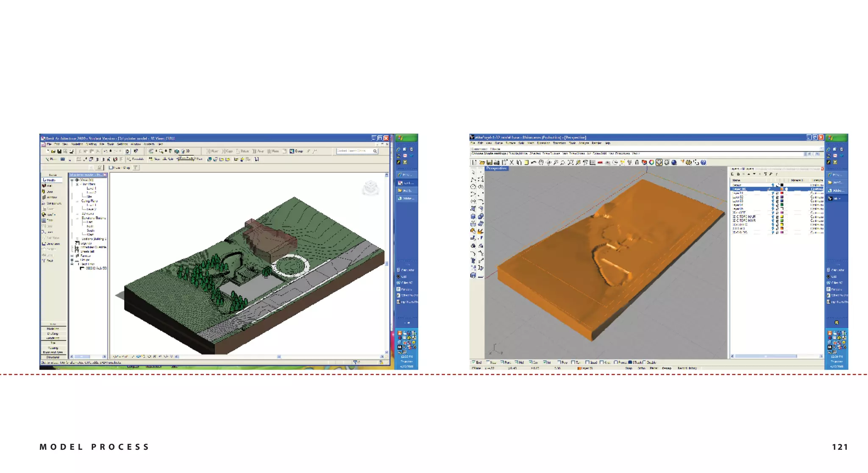Select the Door tool in Revit design bar

pos(47,191)
